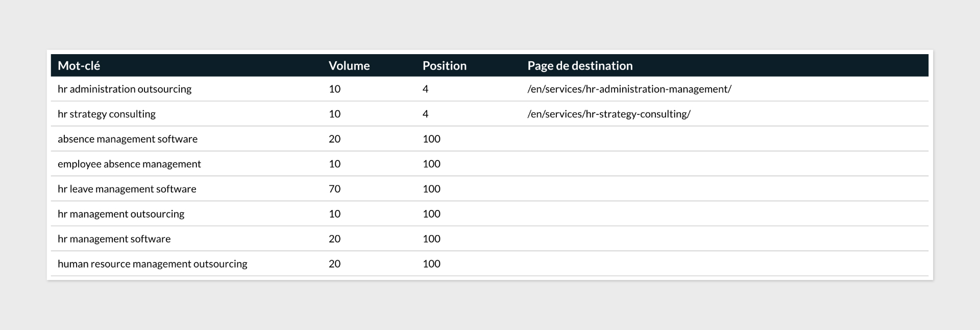
Task: Click the "employee absence management" keyword
Action: 129,164
